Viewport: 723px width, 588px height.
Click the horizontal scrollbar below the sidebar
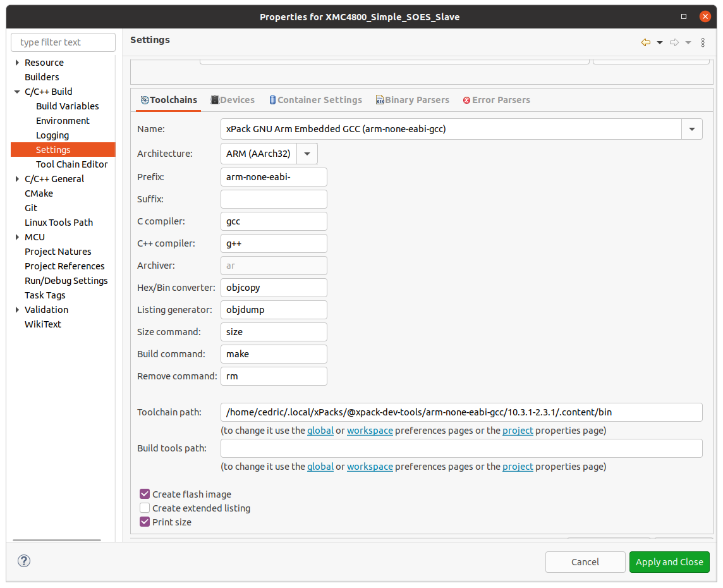coord(56,541)
